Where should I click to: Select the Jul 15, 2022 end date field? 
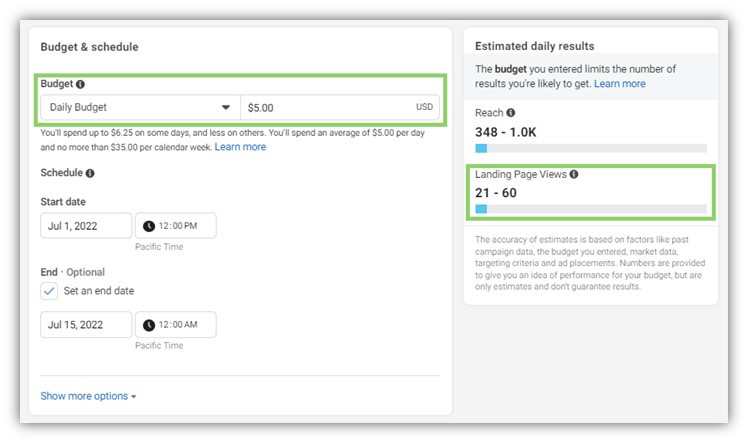click(x=86, y=325)
